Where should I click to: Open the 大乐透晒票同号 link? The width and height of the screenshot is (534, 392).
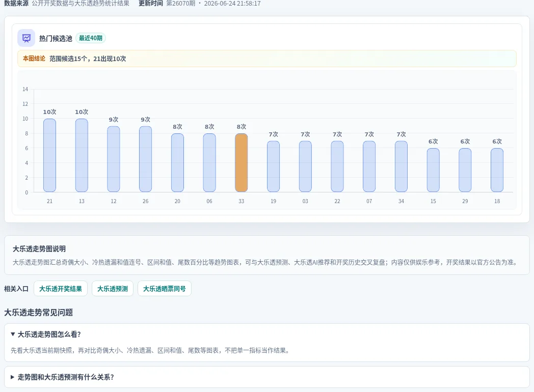(165, 289)
